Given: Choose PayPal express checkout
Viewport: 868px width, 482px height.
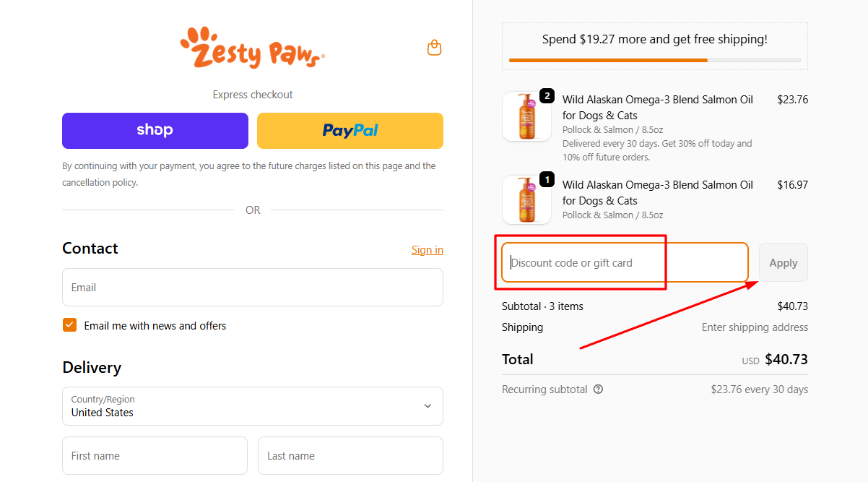Looking at the screenshot, I should 350,130.
